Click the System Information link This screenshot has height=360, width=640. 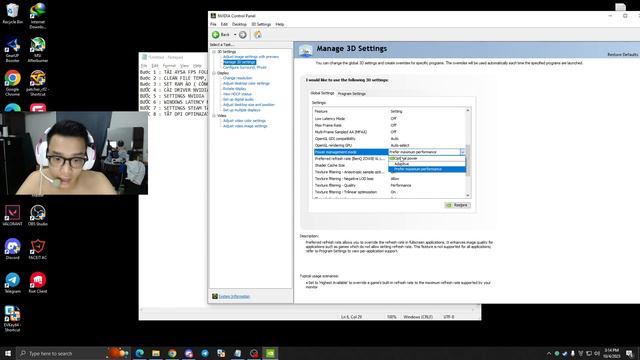pyautogui.click(x=234, y=296)
